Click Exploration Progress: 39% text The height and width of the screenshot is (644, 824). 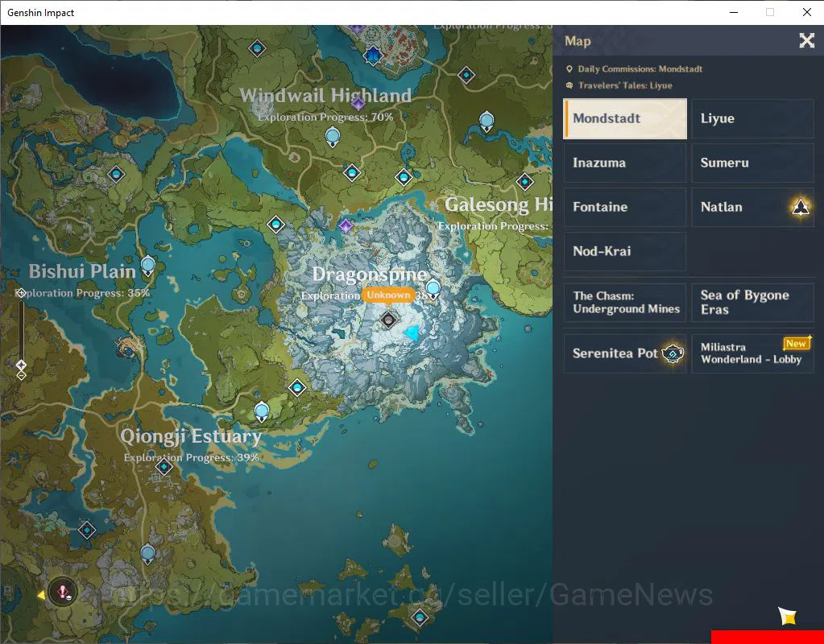click(x=191, y=457)
